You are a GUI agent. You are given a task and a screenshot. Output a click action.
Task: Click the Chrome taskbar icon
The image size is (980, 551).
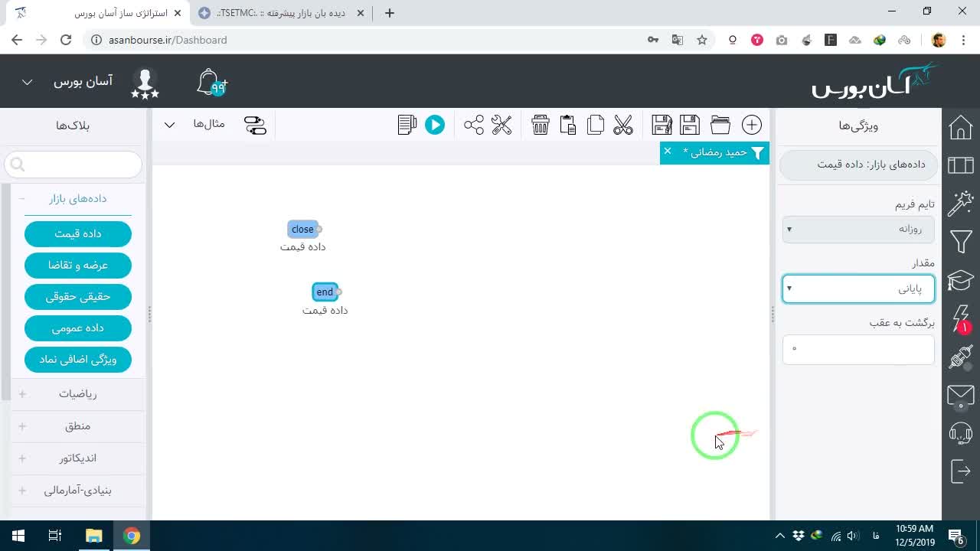pyautogui.click(x=132, y=536)
